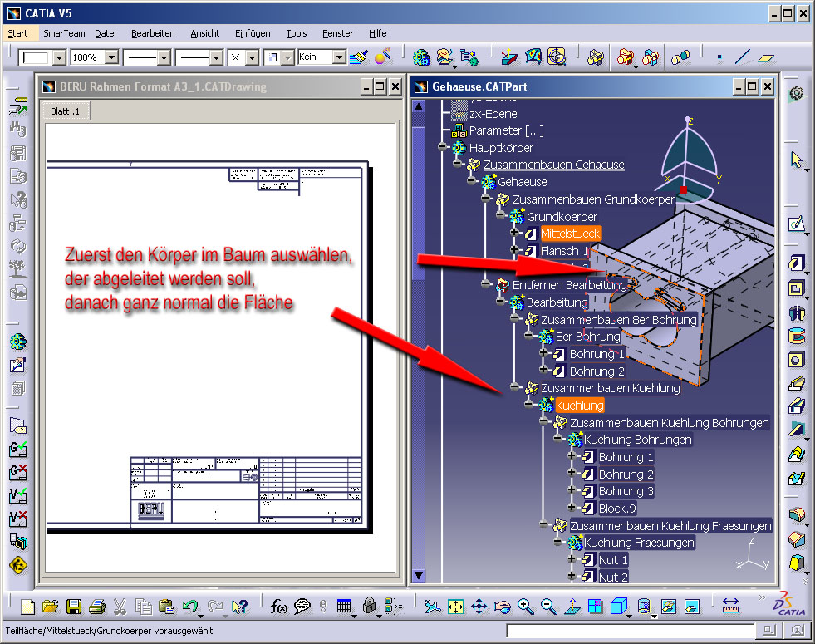Click the line color swatch box
Screen dimensions: 815x644
coord(36,57)
